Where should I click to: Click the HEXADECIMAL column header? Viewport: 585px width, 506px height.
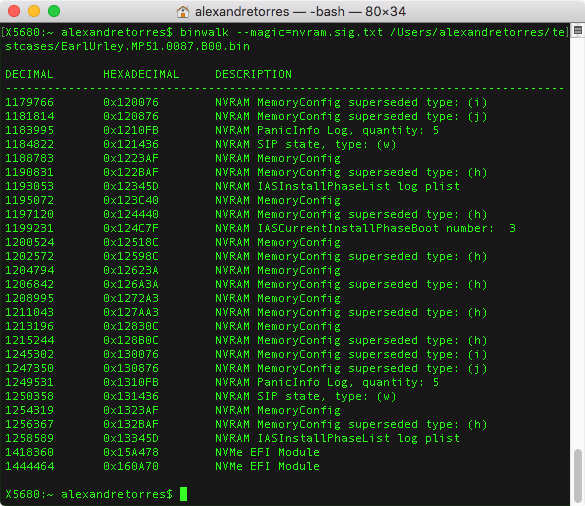[x=141, y=74]
